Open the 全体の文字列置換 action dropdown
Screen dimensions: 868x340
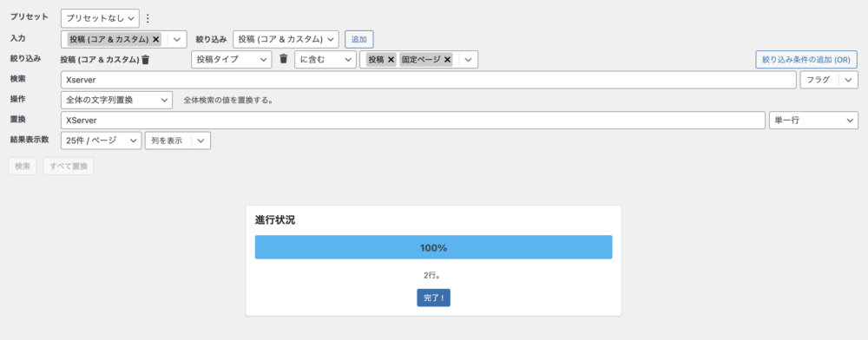point(116,100)
